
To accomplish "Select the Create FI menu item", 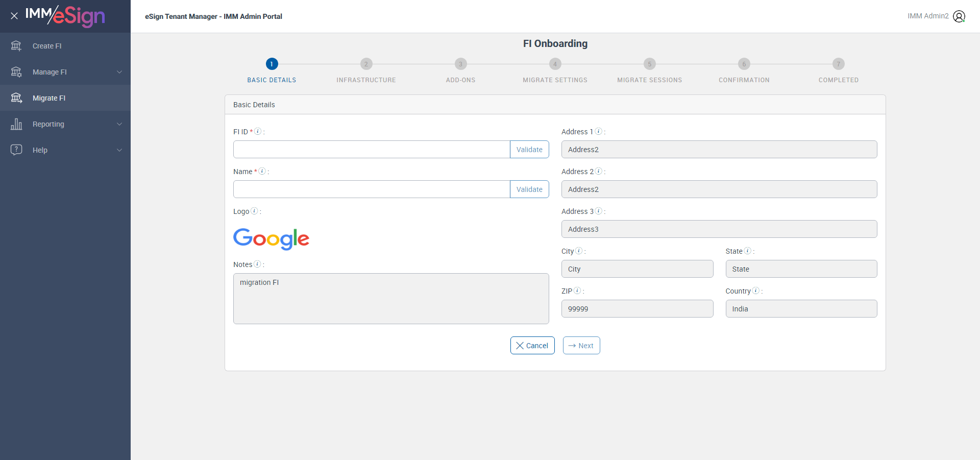I will [47, 46].
